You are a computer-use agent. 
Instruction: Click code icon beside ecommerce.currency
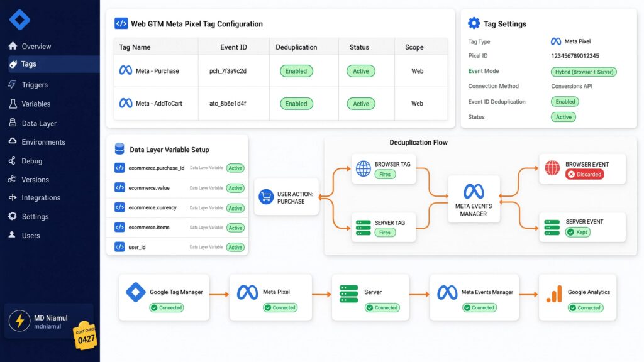coord(119,207)
